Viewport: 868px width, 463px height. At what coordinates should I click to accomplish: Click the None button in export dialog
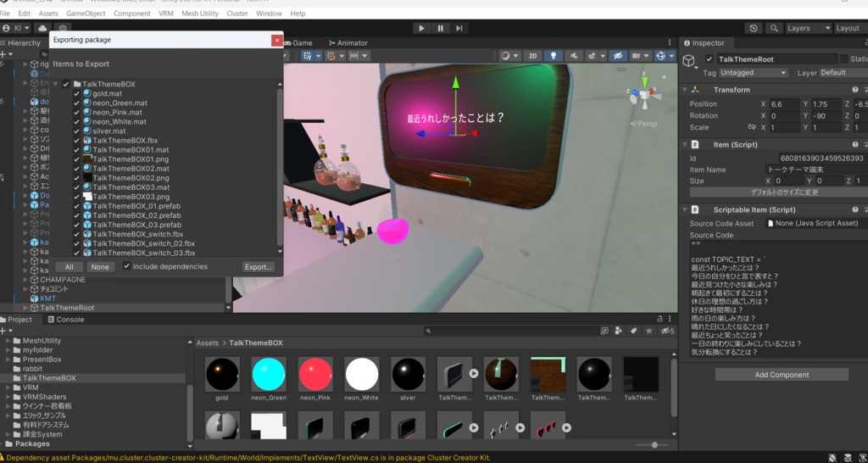point(100,267)
